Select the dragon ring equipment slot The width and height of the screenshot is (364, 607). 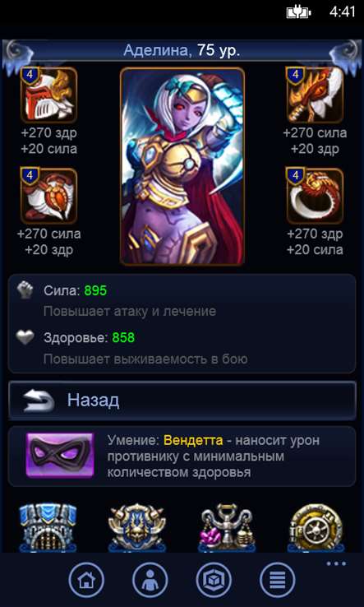(x=315, y=196)
